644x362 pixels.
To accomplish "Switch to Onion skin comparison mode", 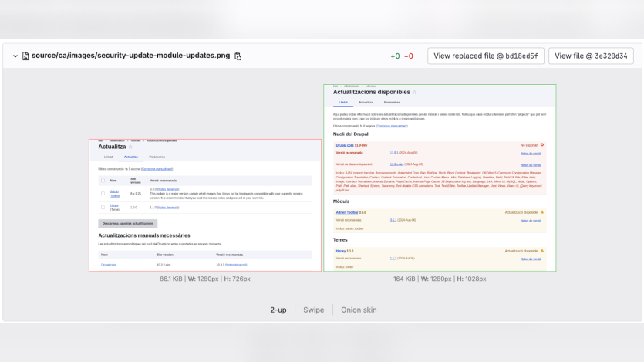I will point(359,310).
